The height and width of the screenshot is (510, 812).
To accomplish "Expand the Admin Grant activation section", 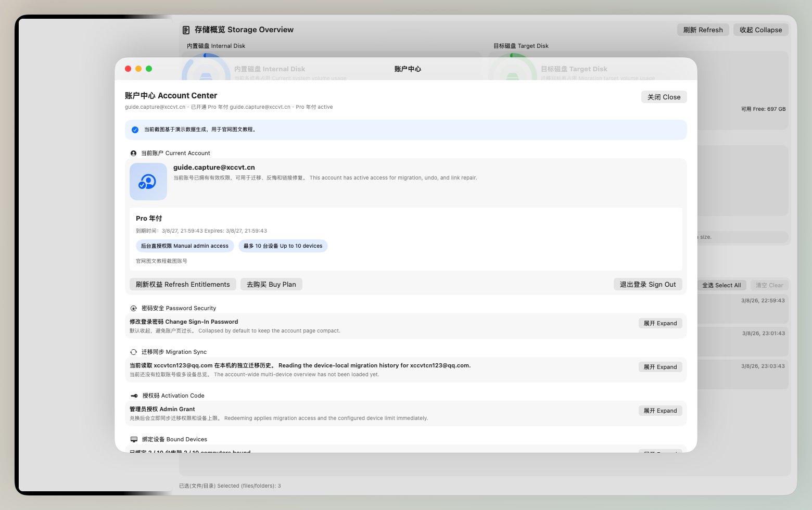I will tap(660, 411).
